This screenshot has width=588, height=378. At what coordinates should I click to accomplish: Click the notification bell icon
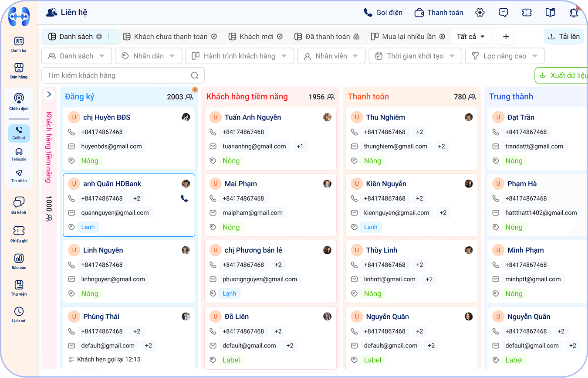[574, 13]
